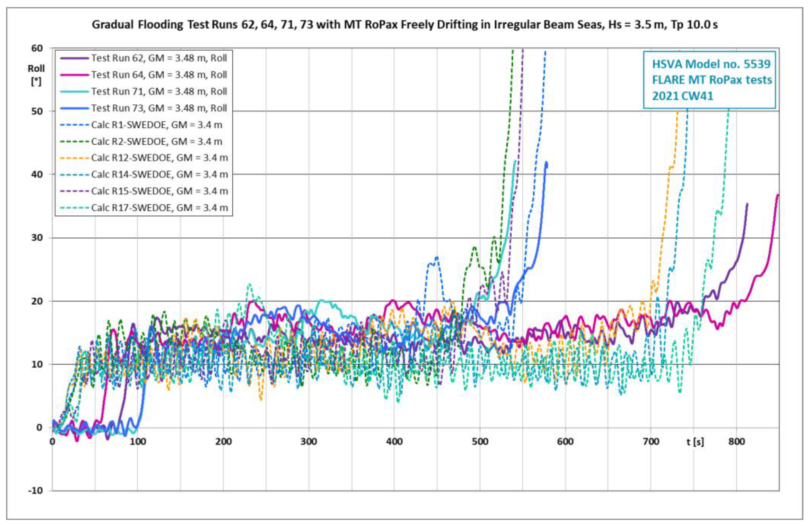Select Test Run 62 legend entry

[x=159, y=58]
